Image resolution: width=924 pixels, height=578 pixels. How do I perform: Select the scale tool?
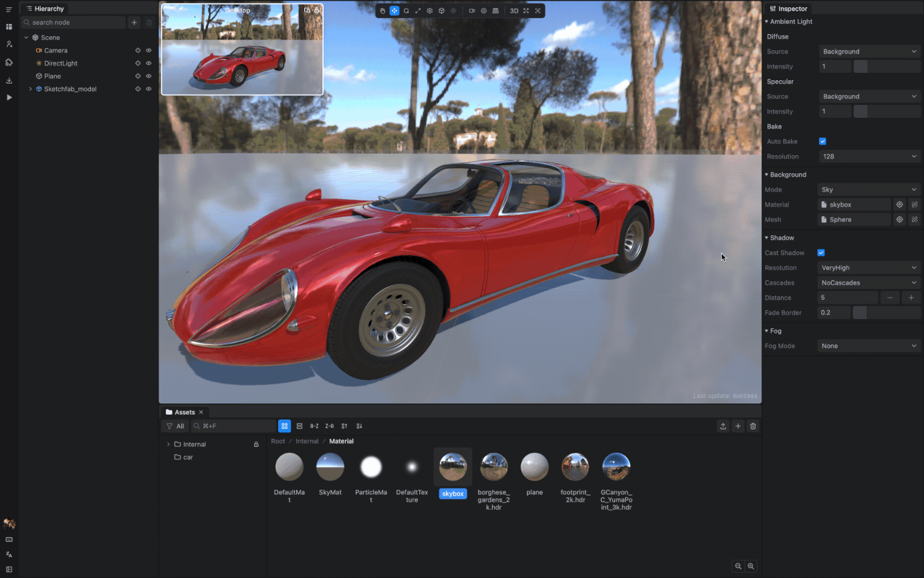point(418,11)
